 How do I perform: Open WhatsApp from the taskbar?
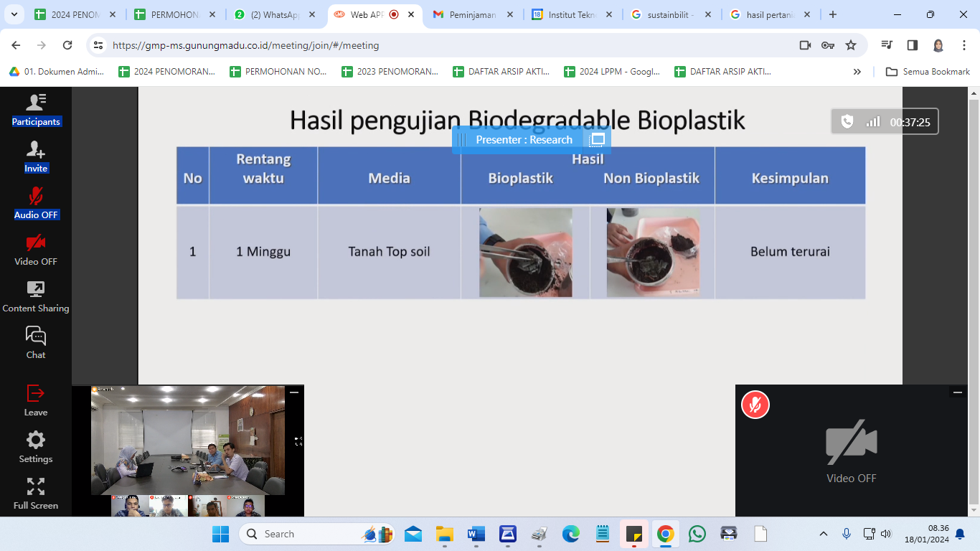pos(697,534)
